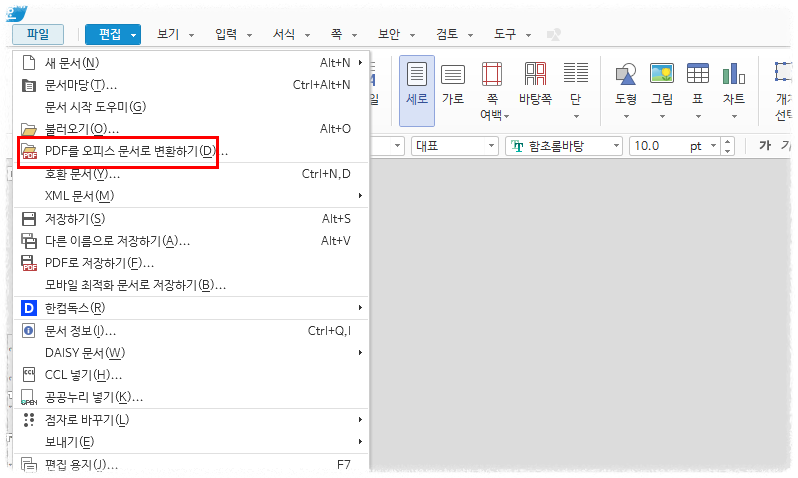Expand the 한컴독스(R) submenu
798x478 pixels.
coord(191,308)
